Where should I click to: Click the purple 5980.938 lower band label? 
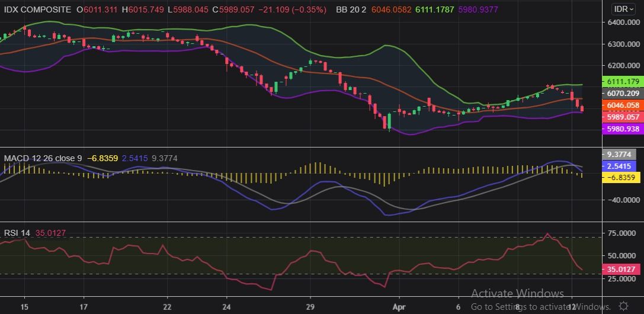(x=623, y=129)
